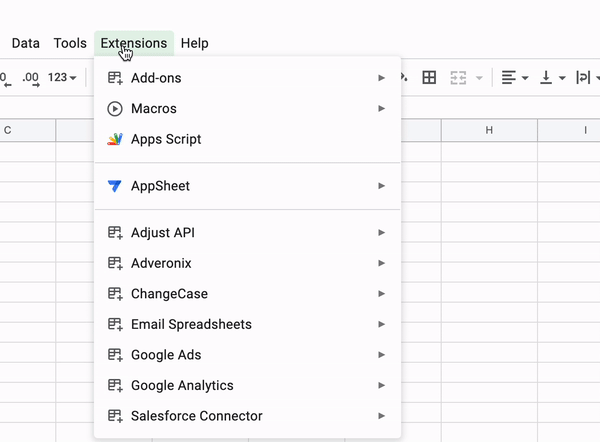Click the blue AppSheet icon

[x=114, y=186]
